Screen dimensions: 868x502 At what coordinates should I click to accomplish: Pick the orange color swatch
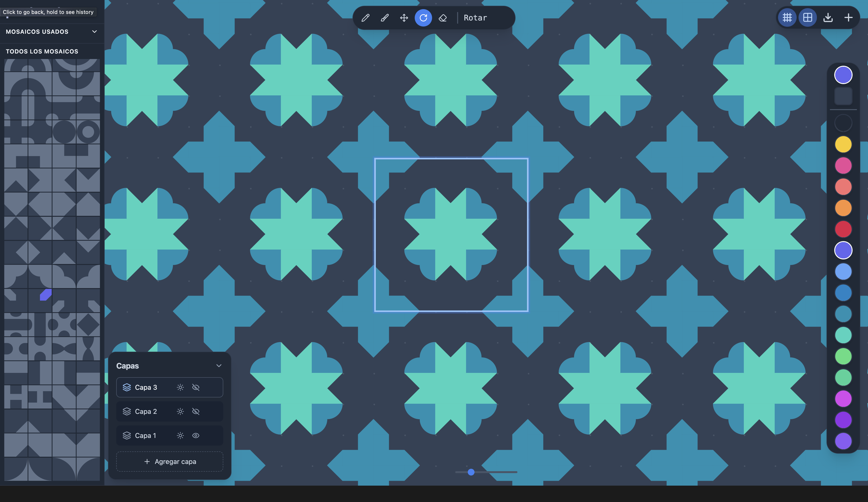[843, 208]
